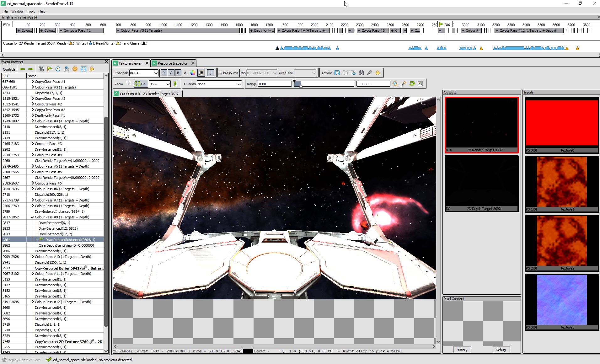
Task: Toggle the alpha channel A button
Action: 185,73
